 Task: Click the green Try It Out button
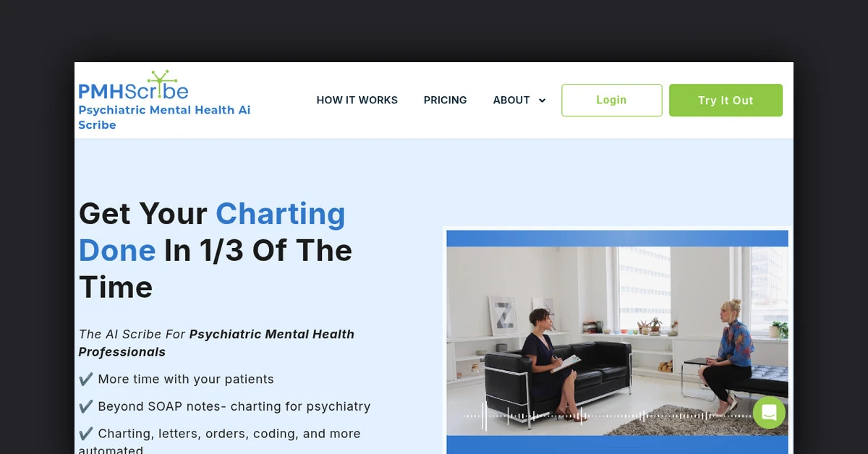tap(726, 100)
